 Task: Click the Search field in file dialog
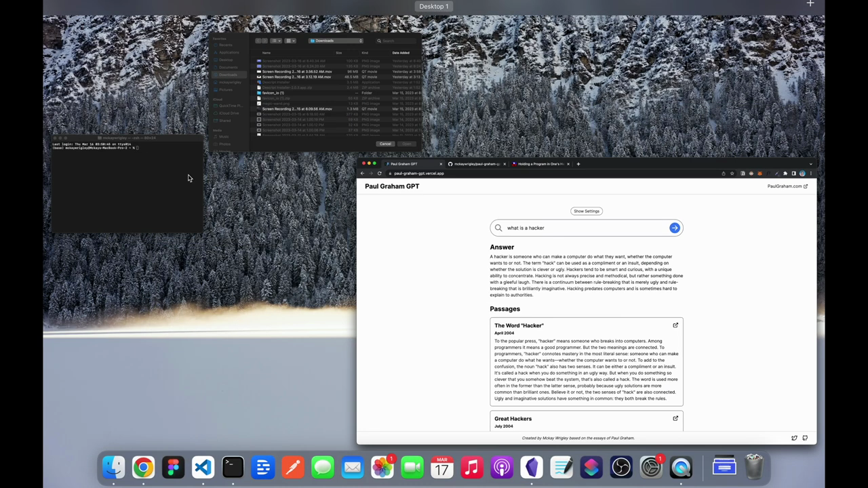click(x=396, y=41)
